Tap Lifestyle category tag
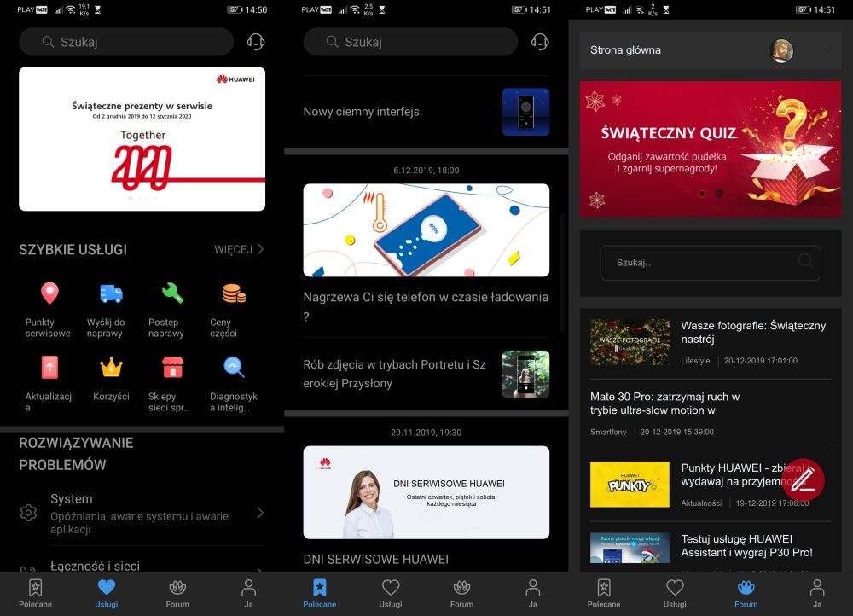This screenshot has height=616, width=853. coord(695,361)
